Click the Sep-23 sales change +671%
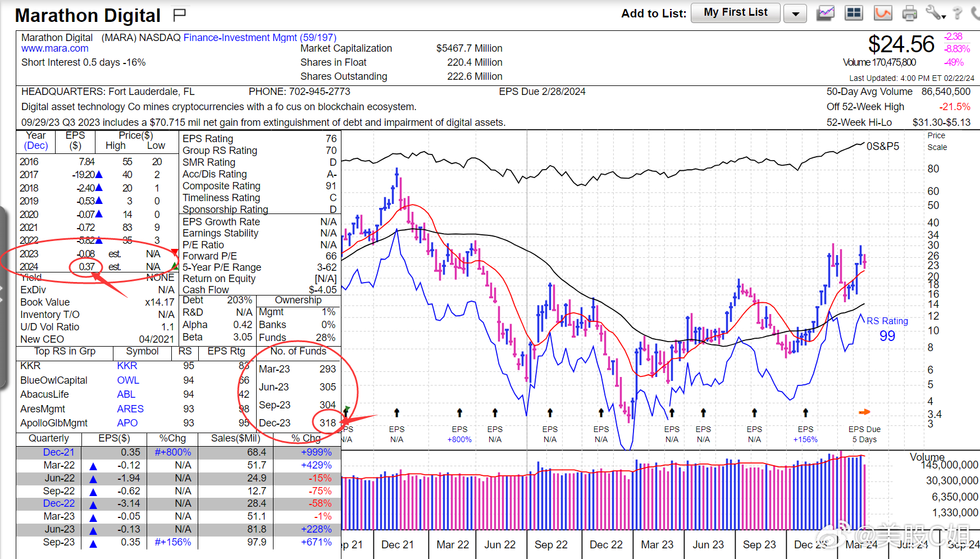Image resolution: width=980 pixels, height=559 pixels. coord(316,542)
